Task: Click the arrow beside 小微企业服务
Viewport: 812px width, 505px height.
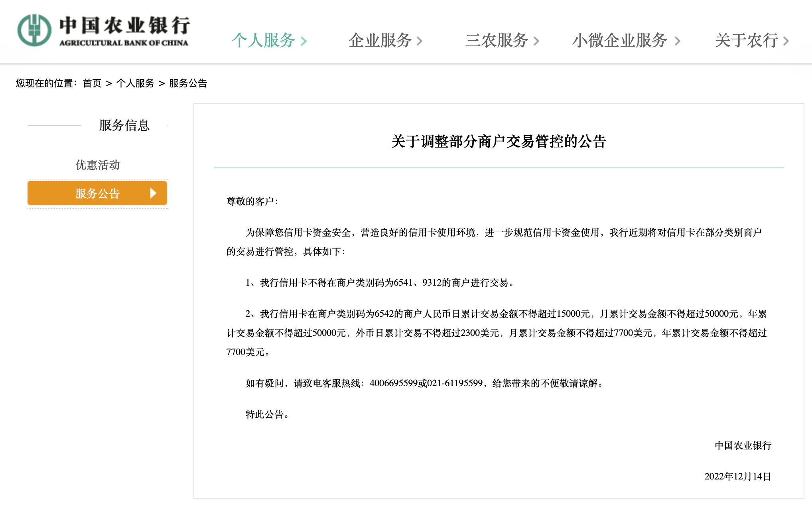Action: pyautogui.click(x=677, y=41)
